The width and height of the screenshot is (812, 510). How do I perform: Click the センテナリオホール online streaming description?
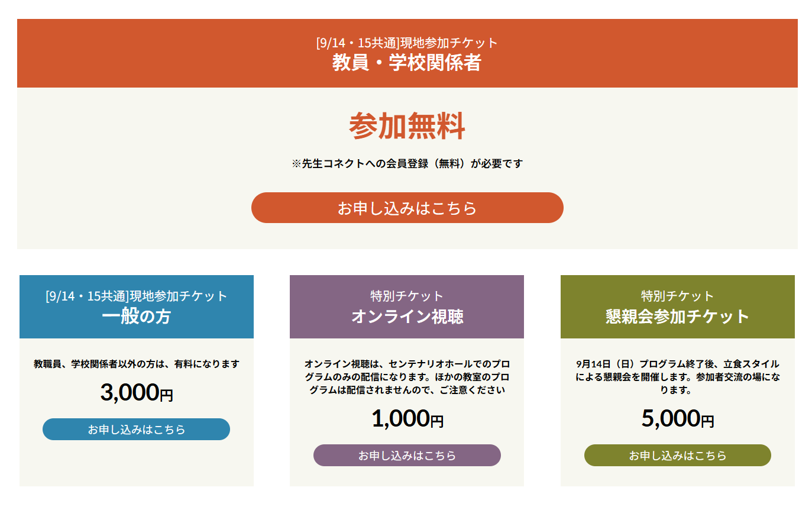click(x=407, y=377)
